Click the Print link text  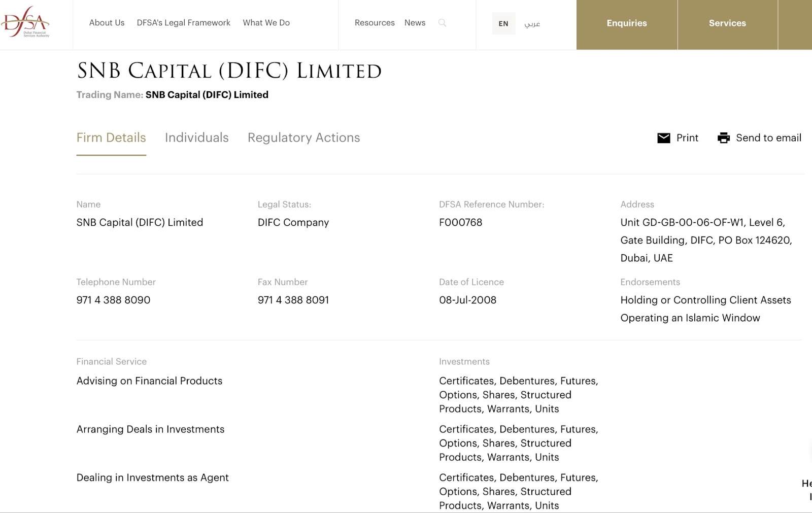tap(687, 138)
